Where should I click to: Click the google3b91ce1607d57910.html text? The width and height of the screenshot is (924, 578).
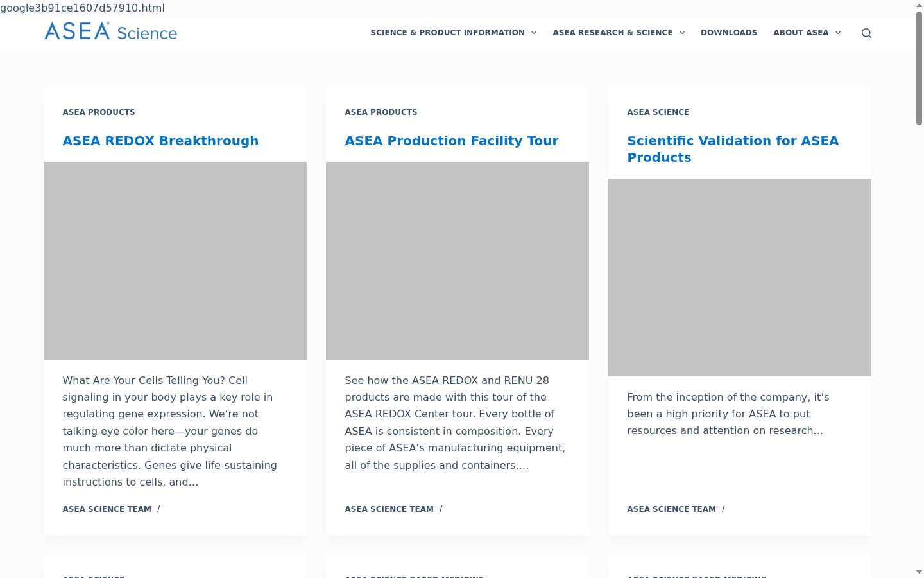pyautogui.click(x=82, y=8)
